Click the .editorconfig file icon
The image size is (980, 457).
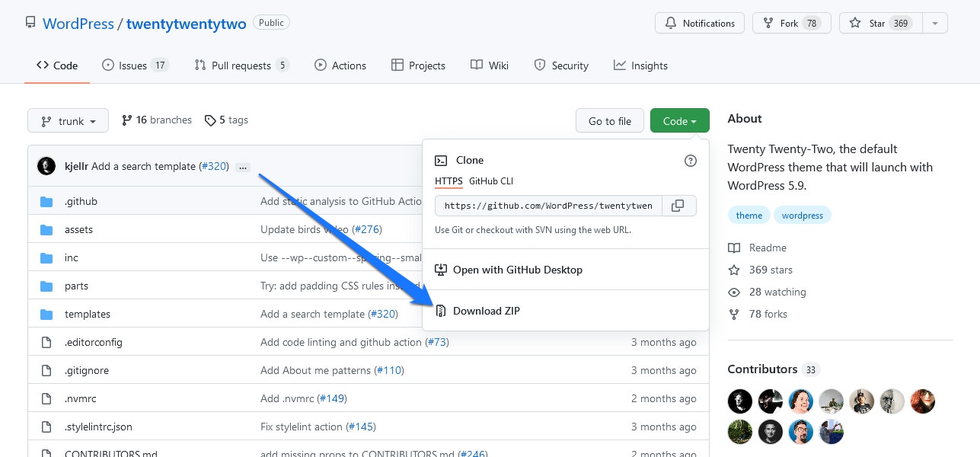(46, 343)
